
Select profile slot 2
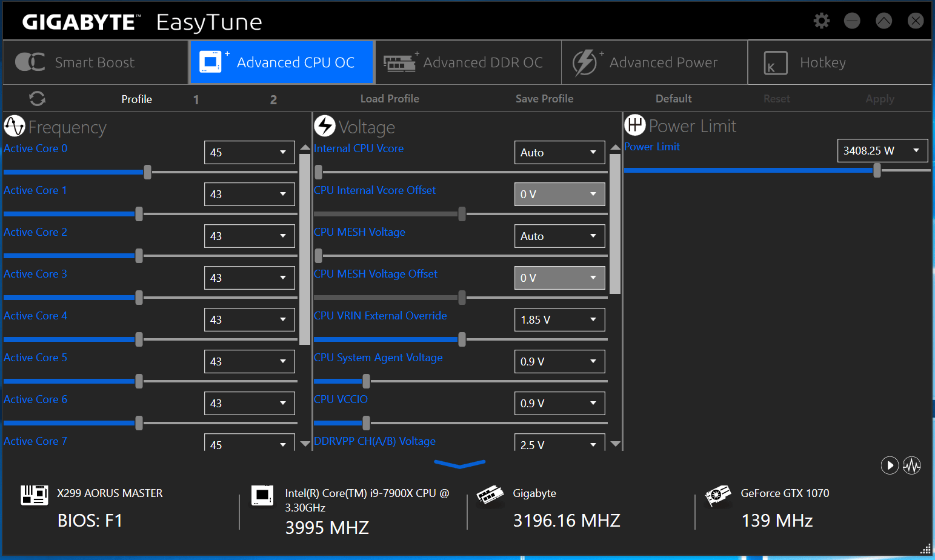(273, 99)
